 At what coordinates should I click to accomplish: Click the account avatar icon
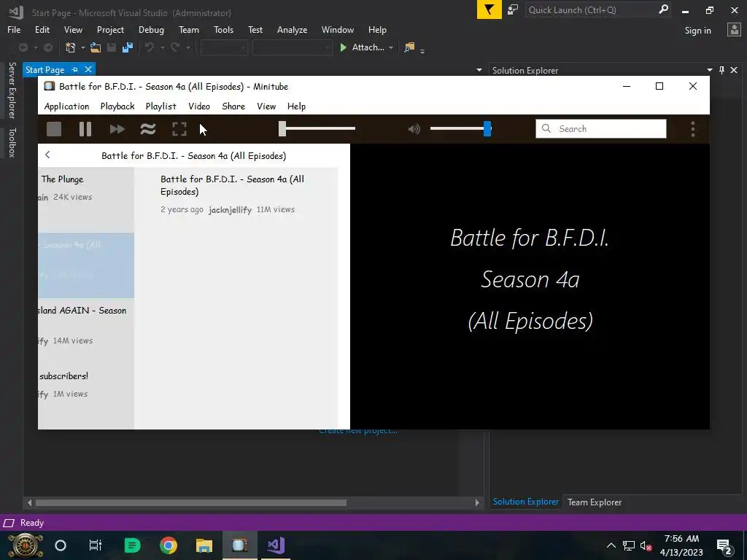(x=734, y=29)
